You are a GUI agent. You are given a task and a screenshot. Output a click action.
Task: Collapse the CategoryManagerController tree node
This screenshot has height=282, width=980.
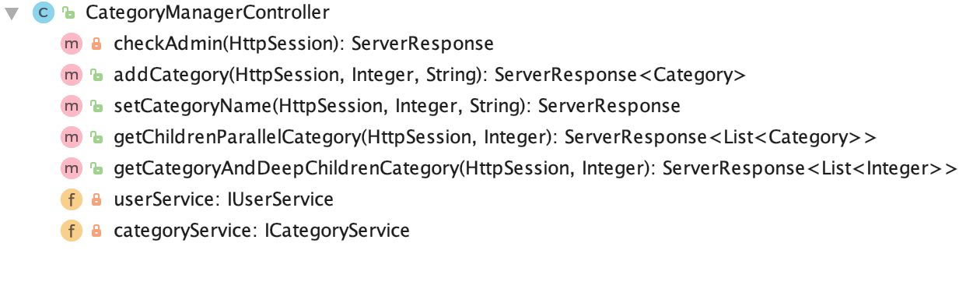tap(12, 13)
